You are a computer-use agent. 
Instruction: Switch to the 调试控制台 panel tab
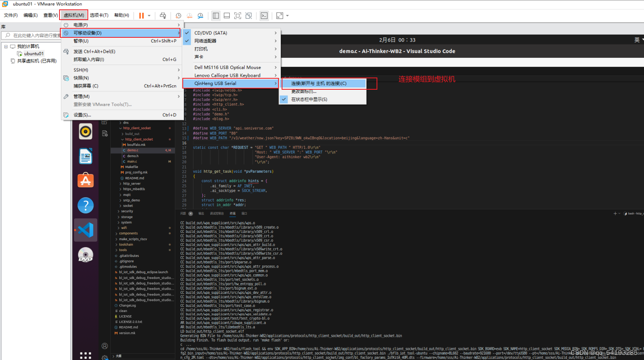point(217,214)
